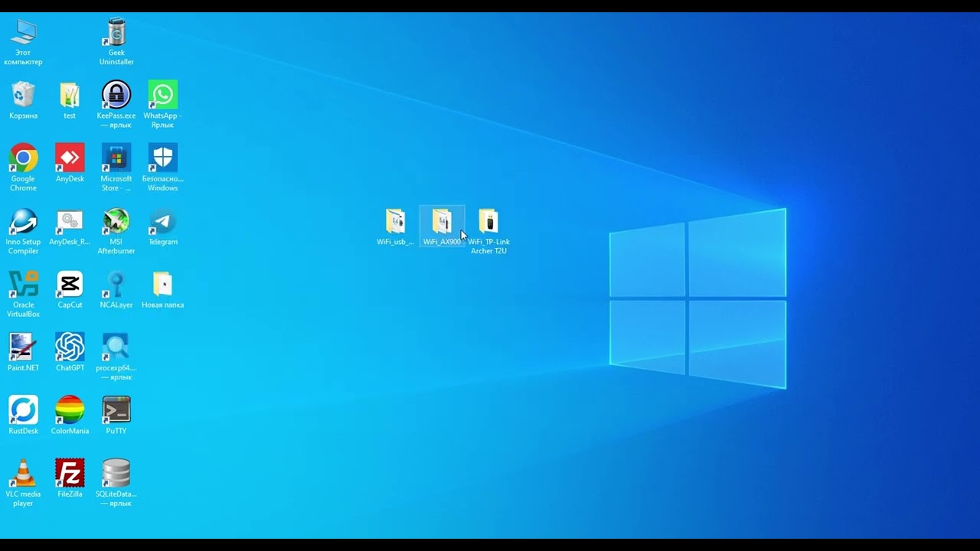This screenshot has width=980, height=551.
Task: Select the Paint.NET shortcut icon
Action: click(23, 347)
